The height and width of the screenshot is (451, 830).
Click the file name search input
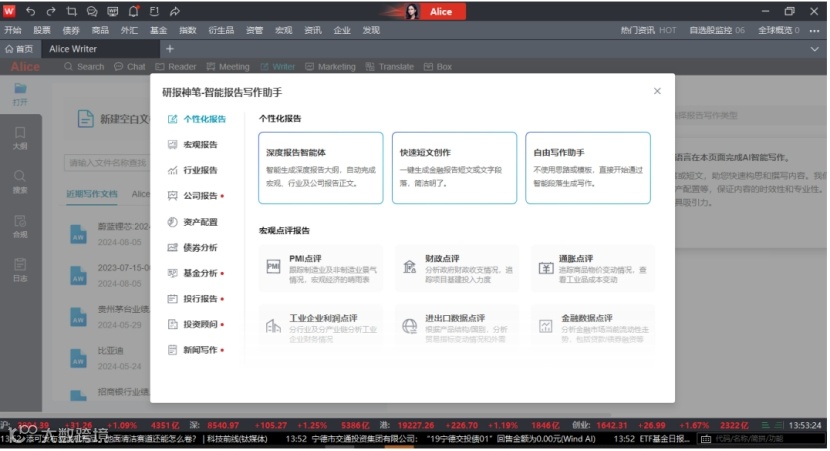click(x=107, y=163)
